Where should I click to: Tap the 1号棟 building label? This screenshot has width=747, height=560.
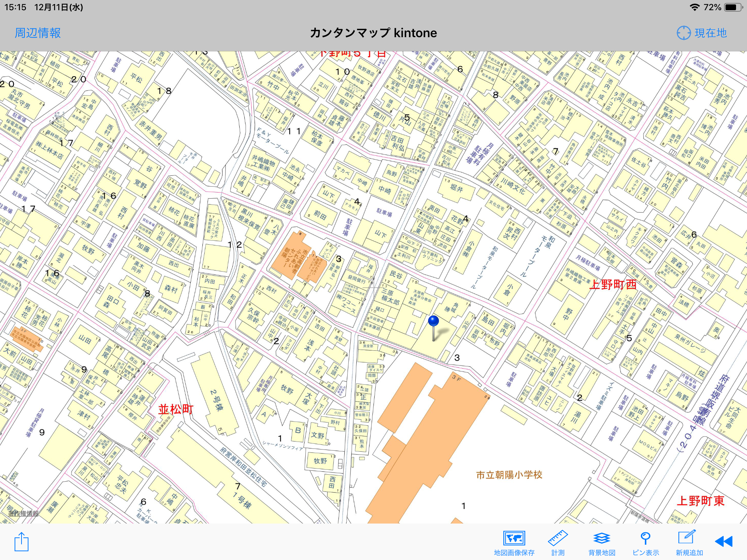click(243, 500)
